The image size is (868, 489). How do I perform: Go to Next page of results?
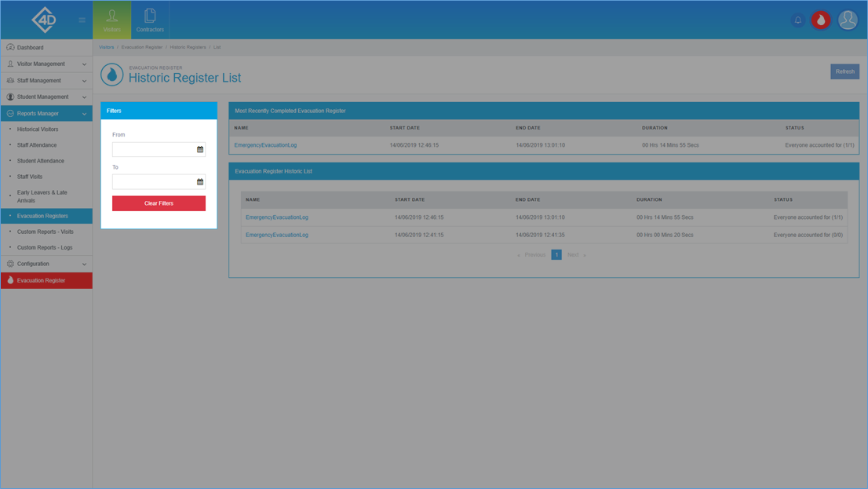coord(576,255)
